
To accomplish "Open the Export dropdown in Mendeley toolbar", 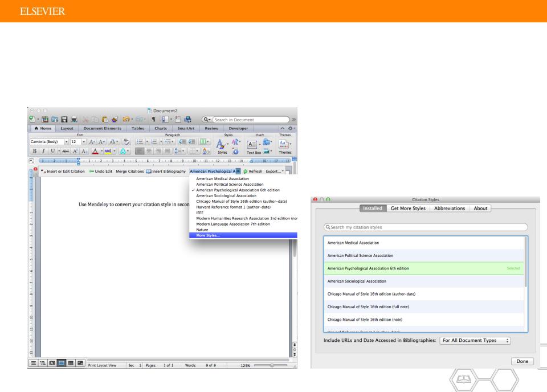I will pos(275,171).
